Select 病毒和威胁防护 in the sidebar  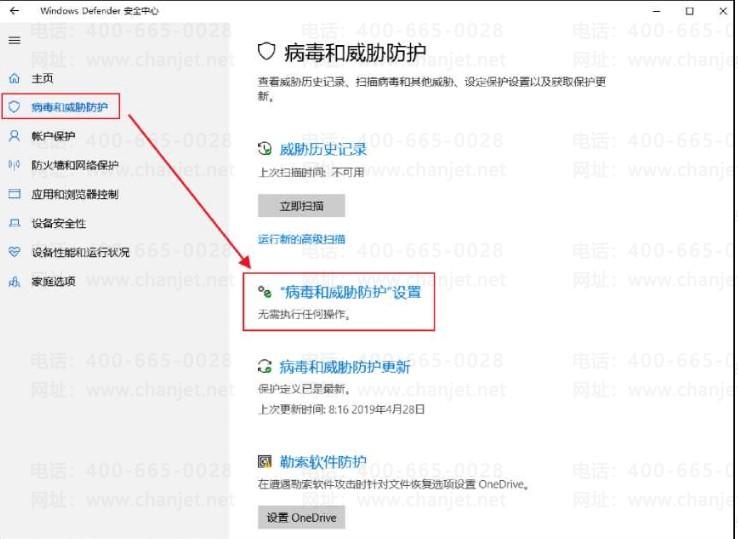pyautogui.click(x=69, y=107)
